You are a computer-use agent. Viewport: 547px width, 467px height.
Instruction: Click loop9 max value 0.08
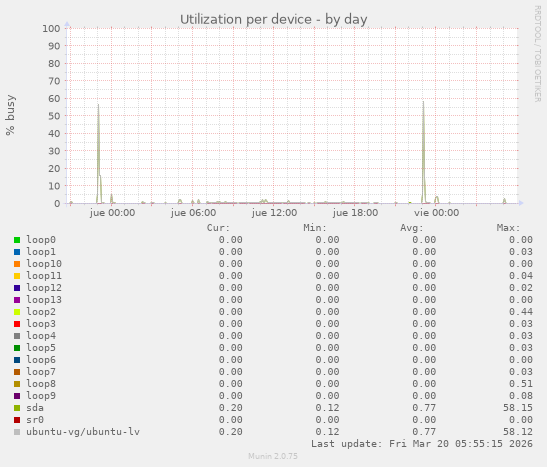521,396
